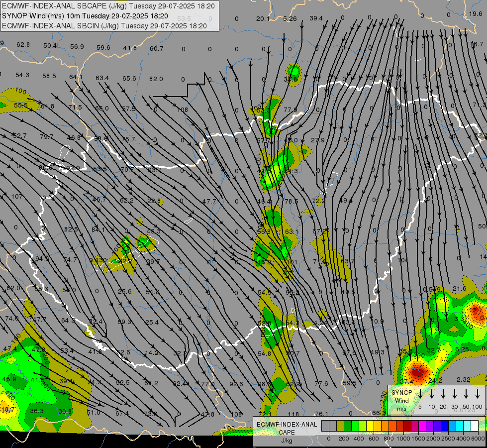Click the 50 m/s wind arrow in legend
This screenshot has height=448, width=487.
coord(466,394)
